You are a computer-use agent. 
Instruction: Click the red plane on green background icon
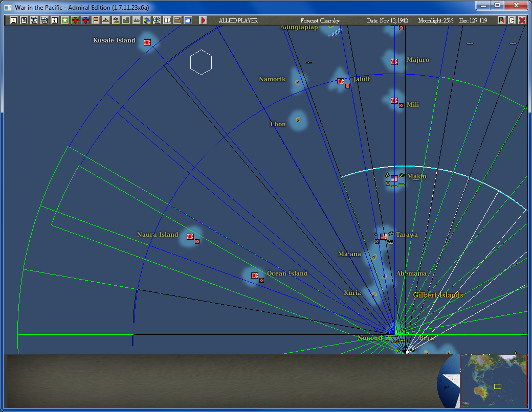[75, 20]
